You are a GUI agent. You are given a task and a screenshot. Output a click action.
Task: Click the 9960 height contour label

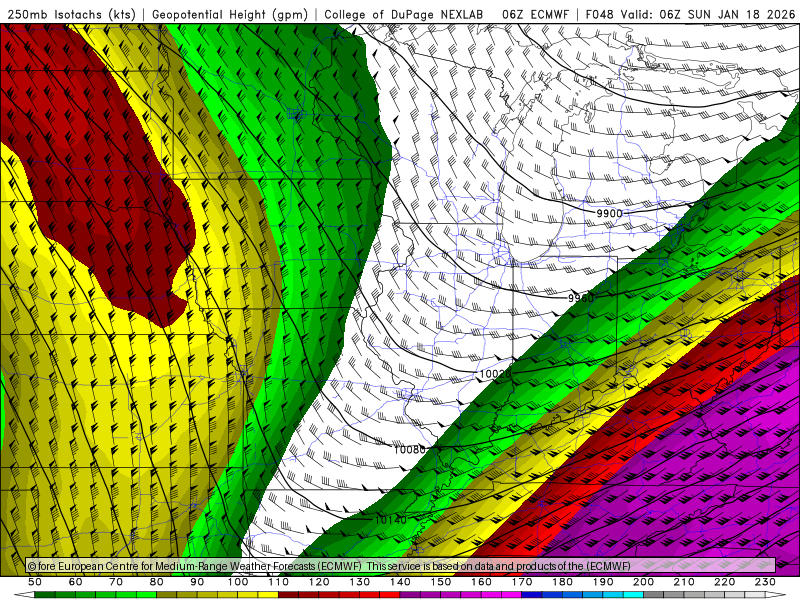tap(581, 298)
